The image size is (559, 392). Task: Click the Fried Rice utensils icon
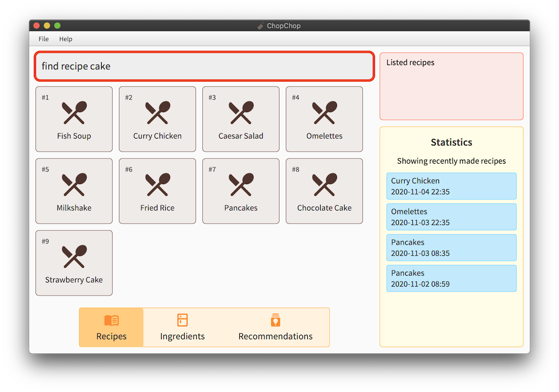[x=157, y=185]
